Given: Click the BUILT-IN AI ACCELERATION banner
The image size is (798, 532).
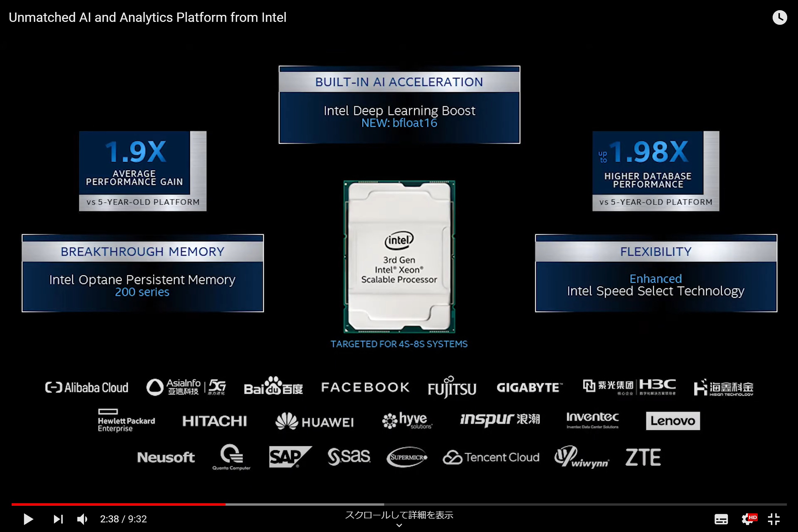Looking at the screenshot, I should click(x=399, y=82).
